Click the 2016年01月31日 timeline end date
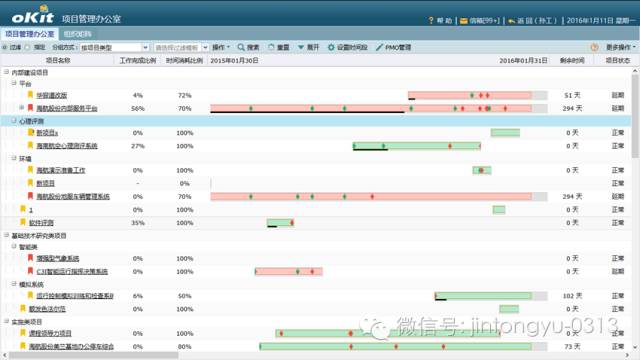640x360 pixels. (523, 60)
